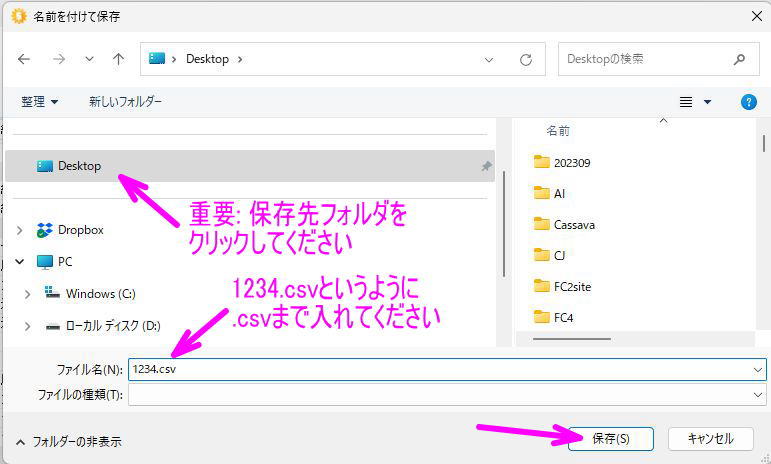This screenshot has width=771, height=464.
Task: Open the view layout options icon
Action: click(686, 102)
